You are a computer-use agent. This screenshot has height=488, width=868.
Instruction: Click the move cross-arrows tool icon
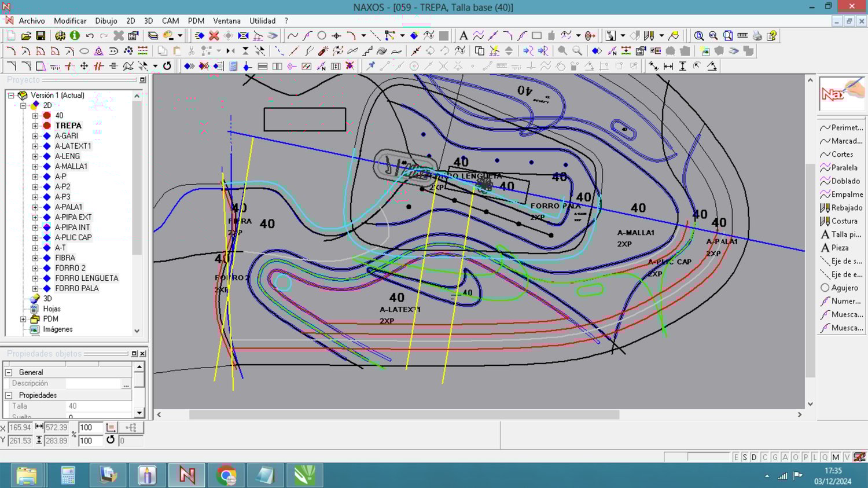click(84, 66)
